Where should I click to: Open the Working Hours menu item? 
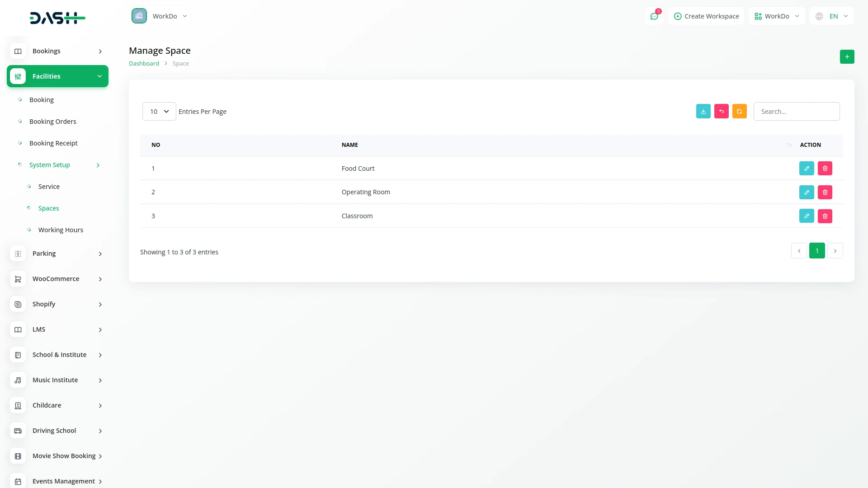click(x=61, y=230)
